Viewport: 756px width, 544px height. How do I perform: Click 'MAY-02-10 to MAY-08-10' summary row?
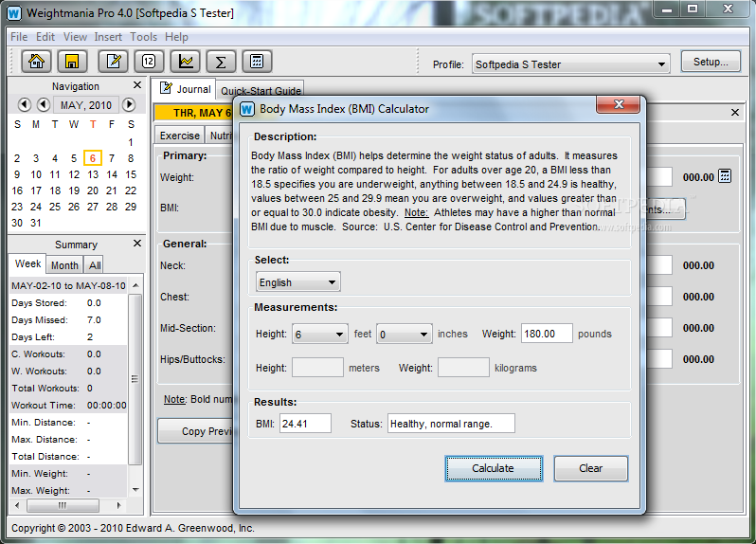point(68,285)
